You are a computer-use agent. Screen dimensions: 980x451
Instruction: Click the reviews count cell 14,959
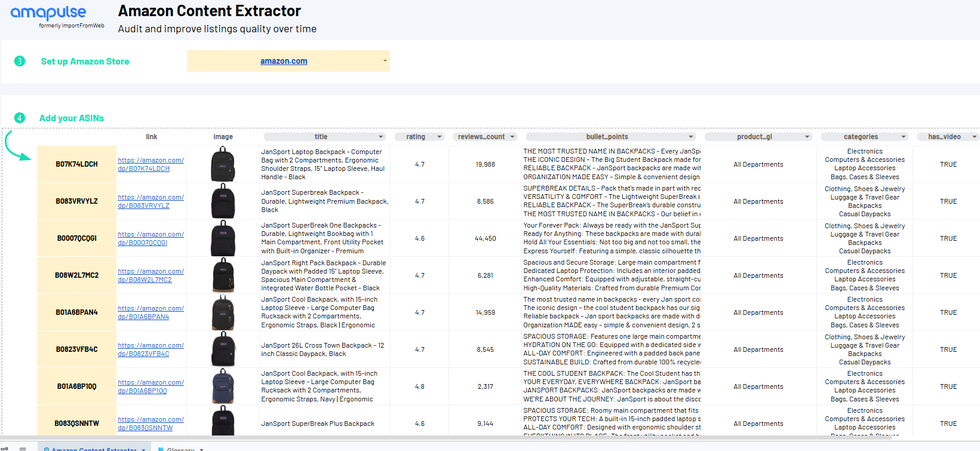[486, 312]
